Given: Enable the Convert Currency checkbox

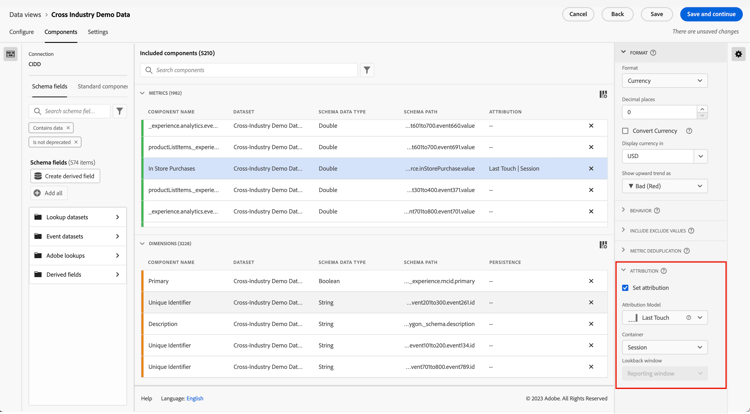Looking at the screenshot, I should coord(626,131).
